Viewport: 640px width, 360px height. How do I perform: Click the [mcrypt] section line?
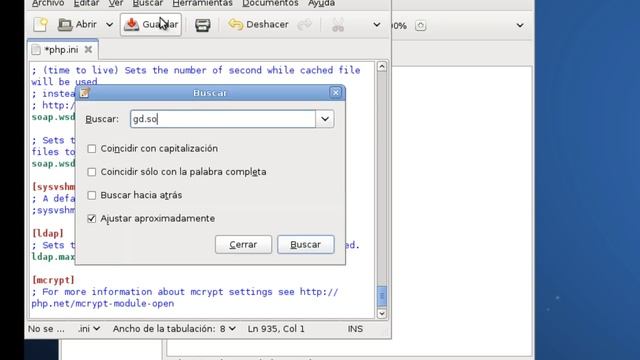point(53,280)
